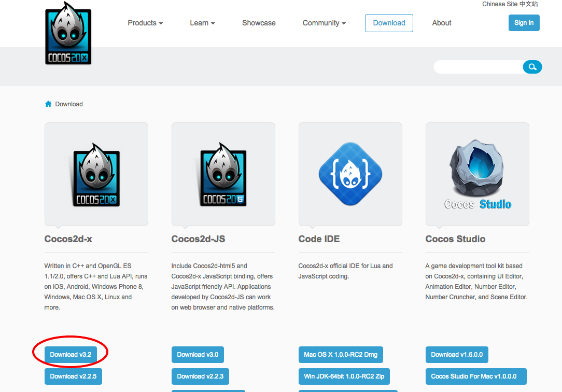Switch to Chinese Site link
The image size is (562, 392).
(x=510, y=4)
